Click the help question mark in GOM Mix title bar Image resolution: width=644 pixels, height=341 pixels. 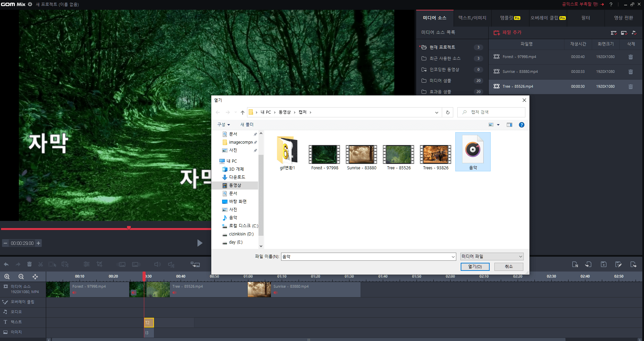(611, 4)
